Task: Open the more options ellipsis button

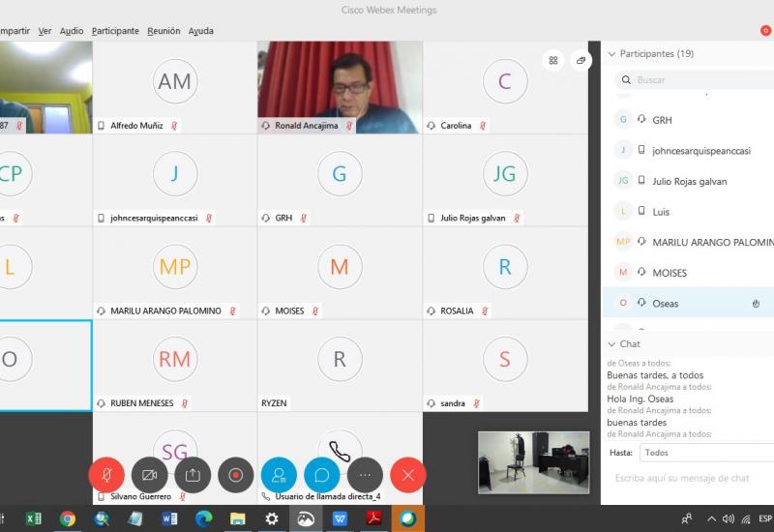Action: point(365,475)
